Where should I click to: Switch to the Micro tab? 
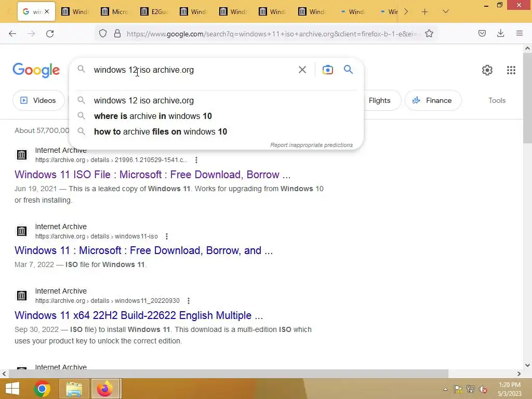pyautogui.click(x=115, y=12)
